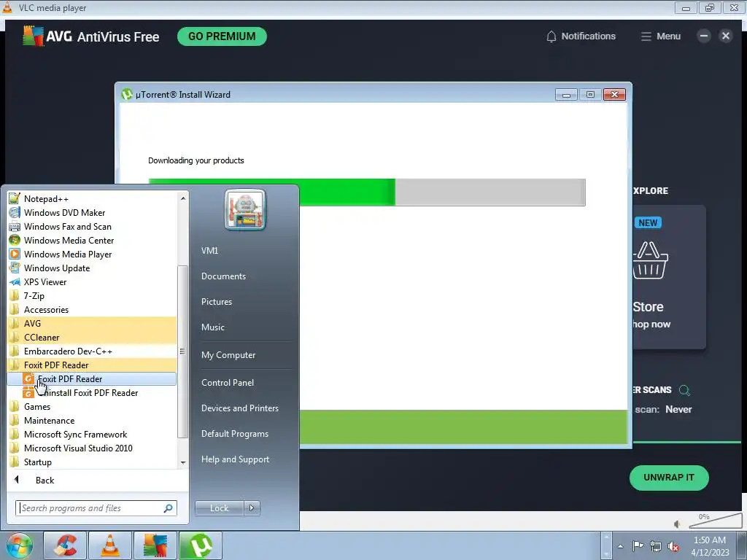Expand the Accessories folder
The height and width of the screenshot is (560, 747).
tap(91, 309)
